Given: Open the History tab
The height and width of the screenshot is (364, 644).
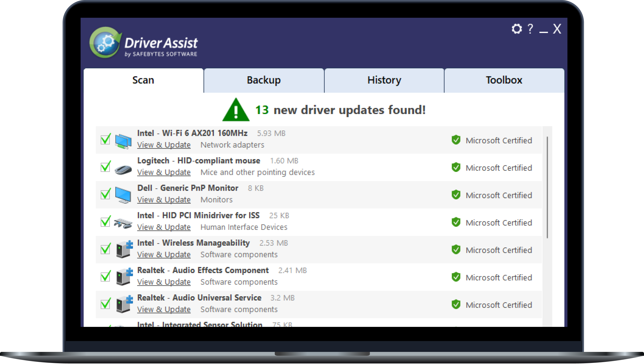Looking at the screenshot, I should pyautogui.click(x=384, y=80).
